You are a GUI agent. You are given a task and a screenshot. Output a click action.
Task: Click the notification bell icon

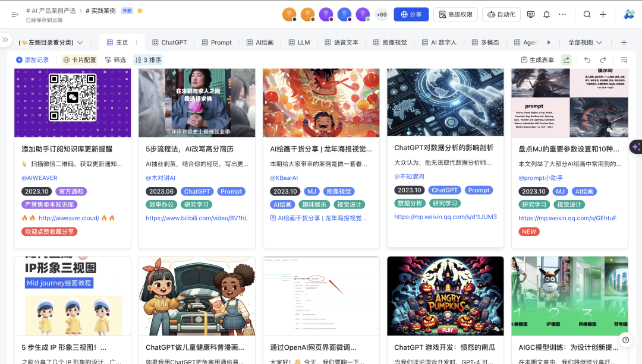[x=546, y=14]
